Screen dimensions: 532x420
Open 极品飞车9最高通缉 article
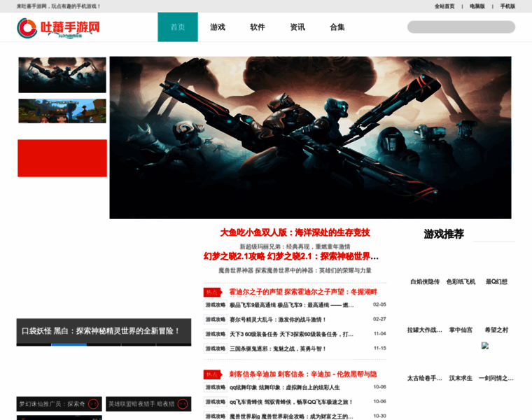coord(292,305)
